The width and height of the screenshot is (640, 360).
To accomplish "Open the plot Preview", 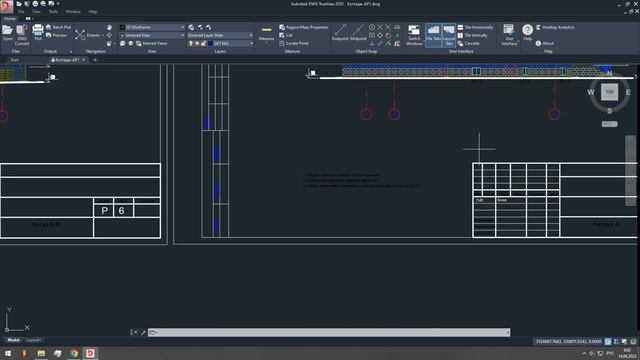I will tap(56, 36).
